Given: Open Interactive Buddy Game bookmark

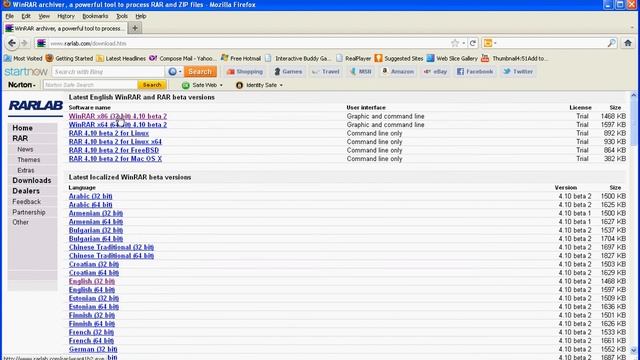Looking at the screenshot, I should coord(298,58).
